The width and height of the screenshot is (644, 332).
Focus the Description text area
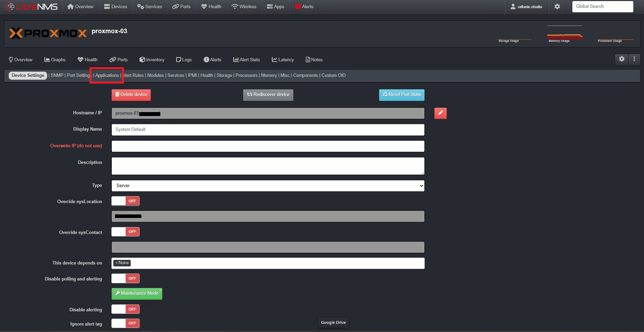pyautogui.click(x=268, y=166)
